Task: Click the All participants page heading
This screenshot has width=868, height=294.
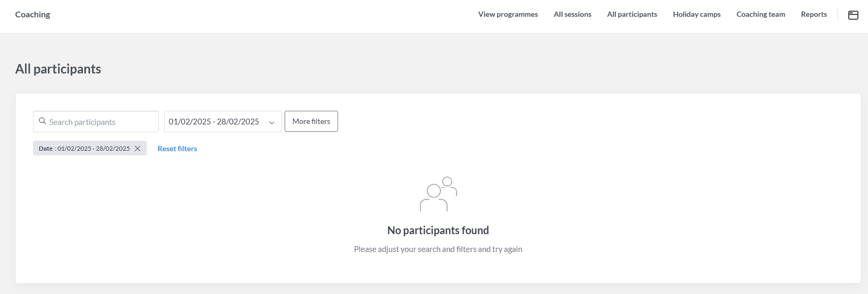Action: [x=58, y=69]
